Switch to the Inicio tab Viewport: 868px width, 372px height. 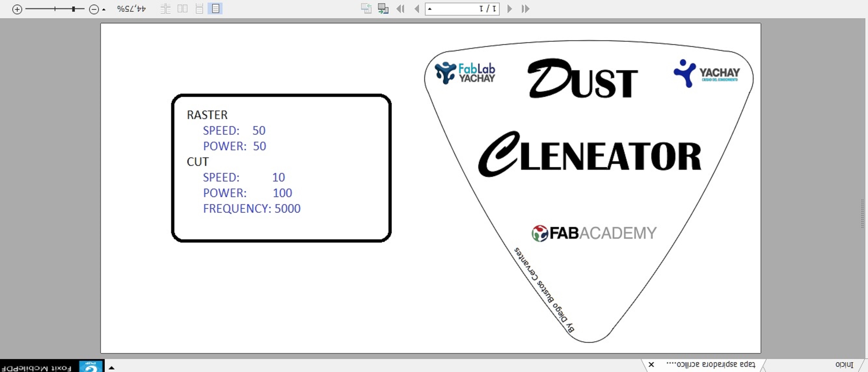click(844, 365)
